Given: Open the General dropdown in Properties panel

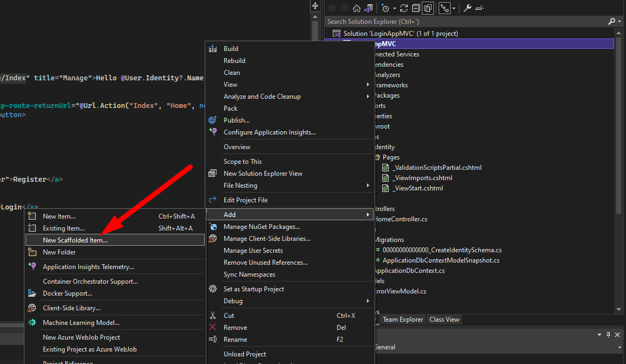Looking at the screenshot, I should (x=619, y=347).
